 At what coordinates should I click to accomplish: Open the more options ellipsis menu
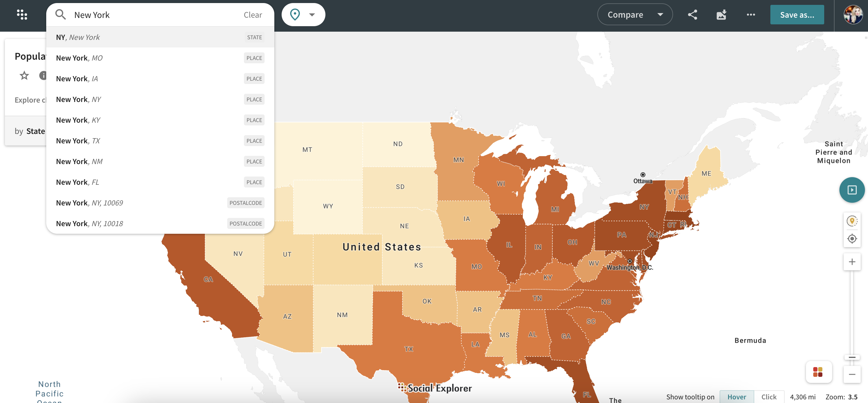coord(750,15)
